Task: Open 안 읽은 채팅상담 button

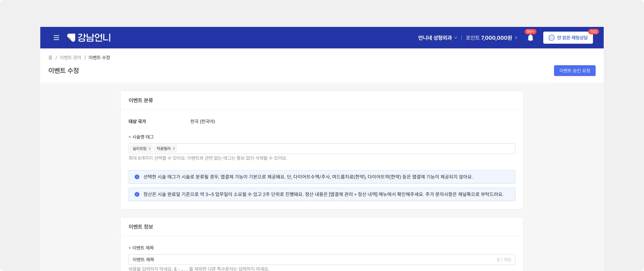Action: click(568, 38)
